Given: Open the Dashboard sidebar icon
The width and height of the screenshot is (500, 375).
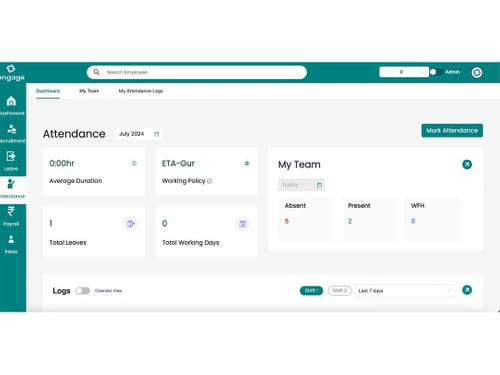Looking at the screenshot, I should [x=11, y=101].
